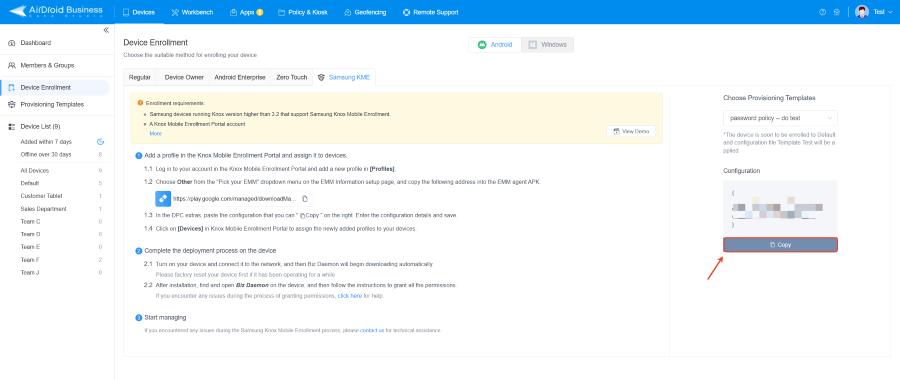Click the Provisioning Templates gear icon
Image resolution: width=900 pixels, height=380 pixels.
coord(11,104)
